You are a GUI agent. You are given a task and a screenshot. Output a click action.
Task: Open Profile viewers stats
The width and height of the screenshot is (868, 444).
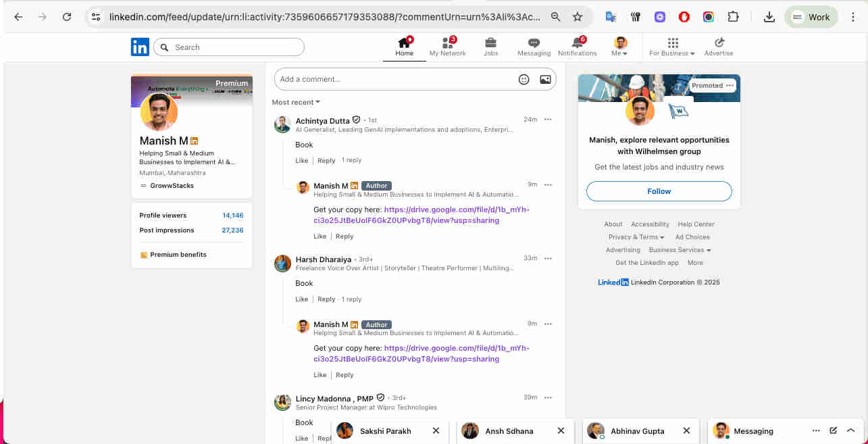click(191, 216)
